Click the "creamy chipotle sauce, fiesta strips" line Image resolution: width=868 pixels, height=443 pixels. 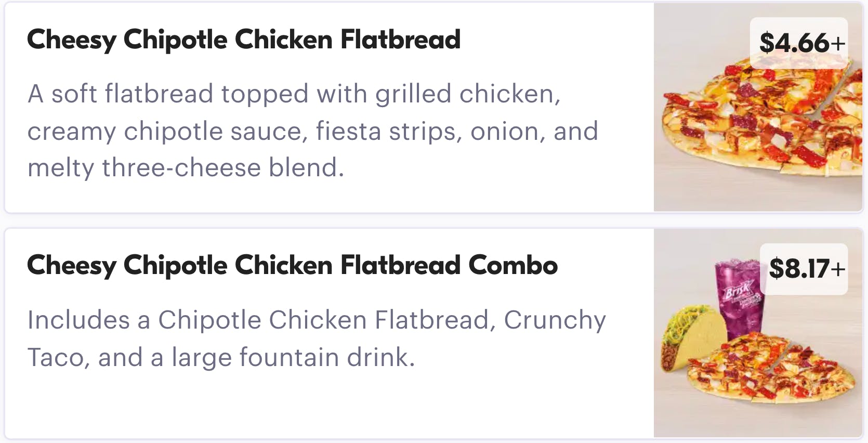[312, 131]
